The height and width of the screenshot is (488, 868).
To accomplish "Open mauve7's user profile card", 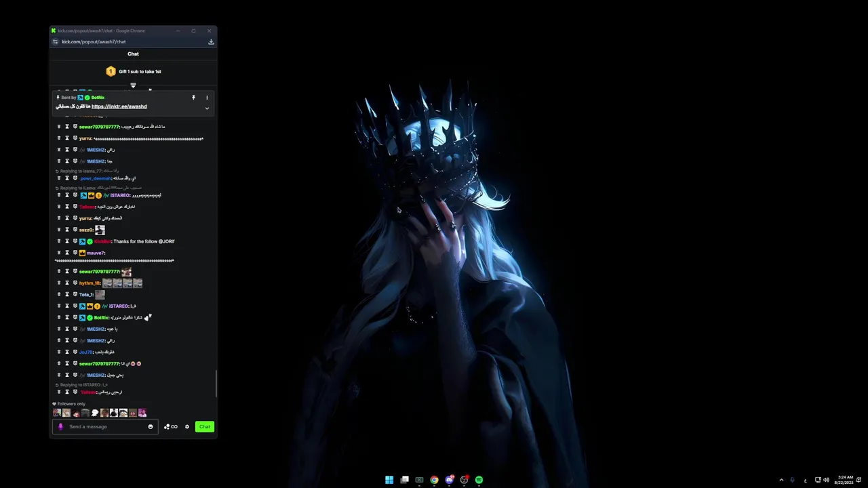I will coord(96,253).
